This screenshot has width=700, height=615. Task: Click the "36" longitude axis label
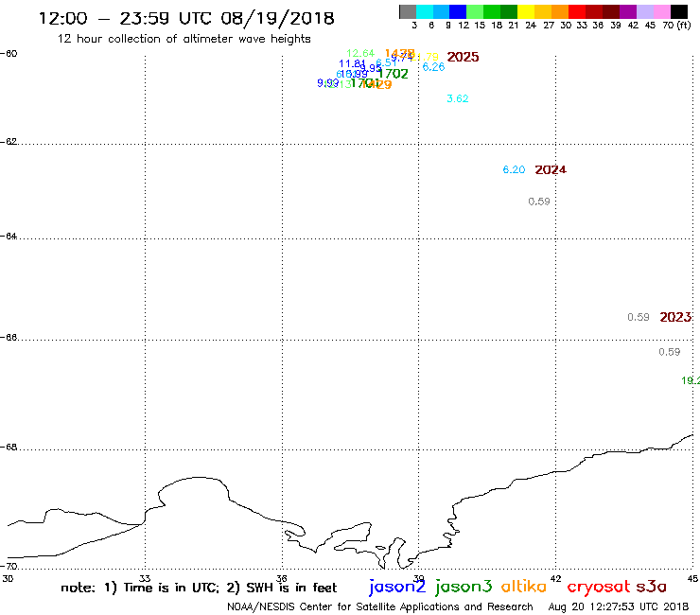(x=282, y=579)
